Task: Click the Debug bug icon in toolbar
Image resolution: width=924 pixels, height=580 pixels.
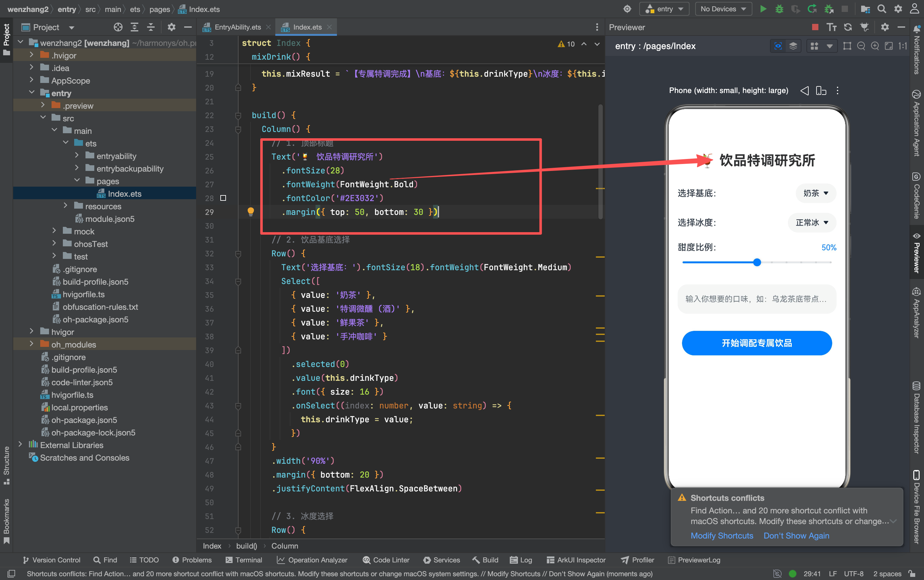Action: [x=779, y=9]
